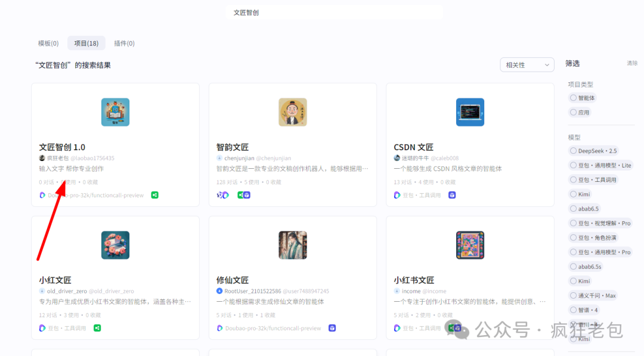The height and width of the screenshot is (356, 644).
Task: Select the 智能体 project type filter
Action: click(x=583, y=98)
